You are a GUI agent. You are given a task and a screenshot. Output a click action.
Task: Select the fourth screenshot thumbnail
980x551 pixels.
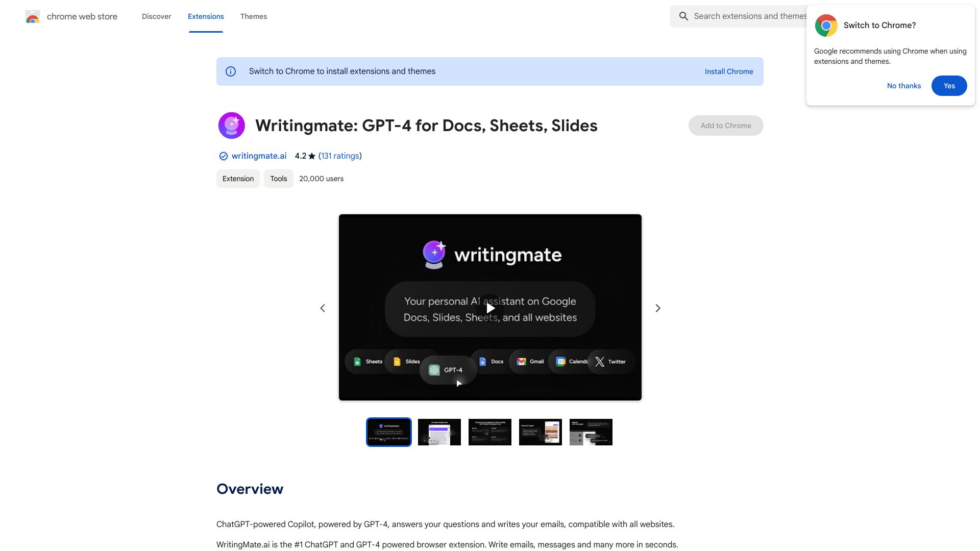click(541, 432)
